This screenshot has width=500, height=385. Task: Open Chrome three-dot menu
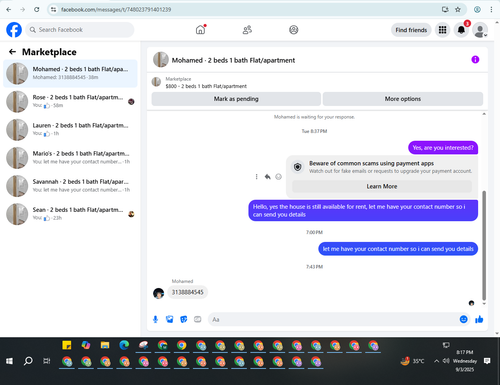491,10
